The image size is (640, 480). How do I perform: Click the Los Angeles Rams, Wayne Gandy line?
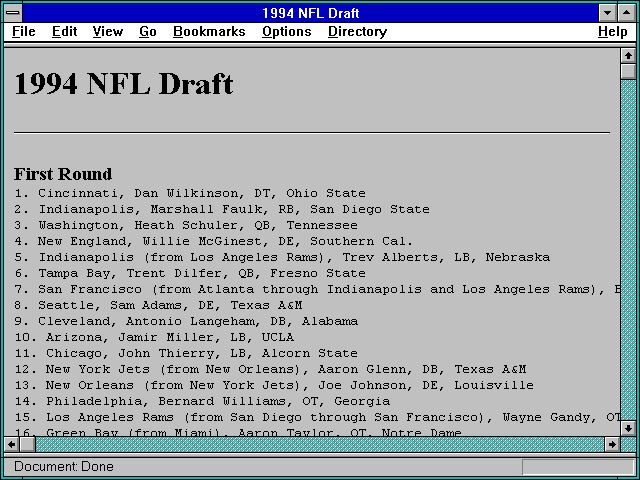click(x=317, y=417)
